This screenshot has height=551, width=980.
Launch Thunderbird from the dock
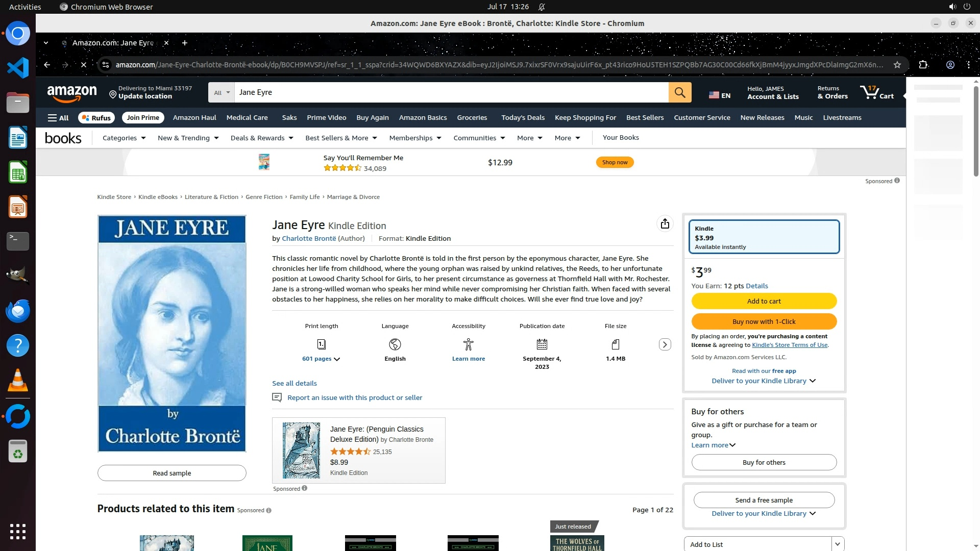18,311
